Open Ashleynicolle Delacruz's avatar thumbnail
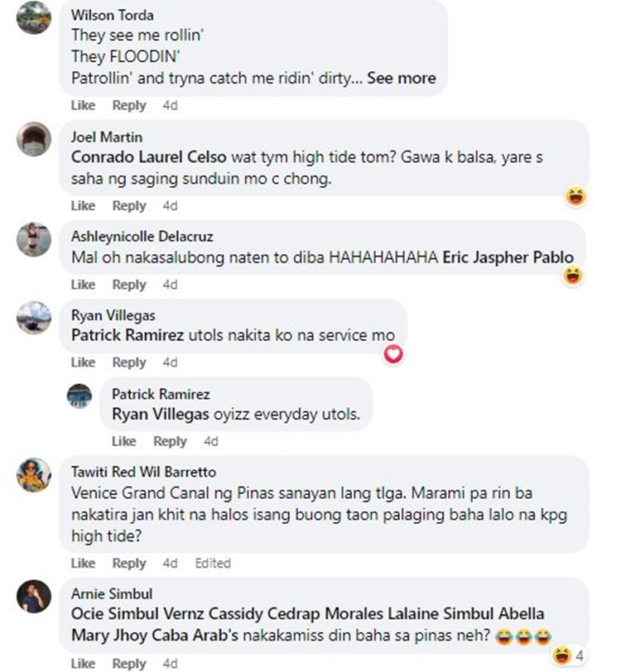Image resolution: width=621 pixels, height=672 pixels. [x=34, y=239]
